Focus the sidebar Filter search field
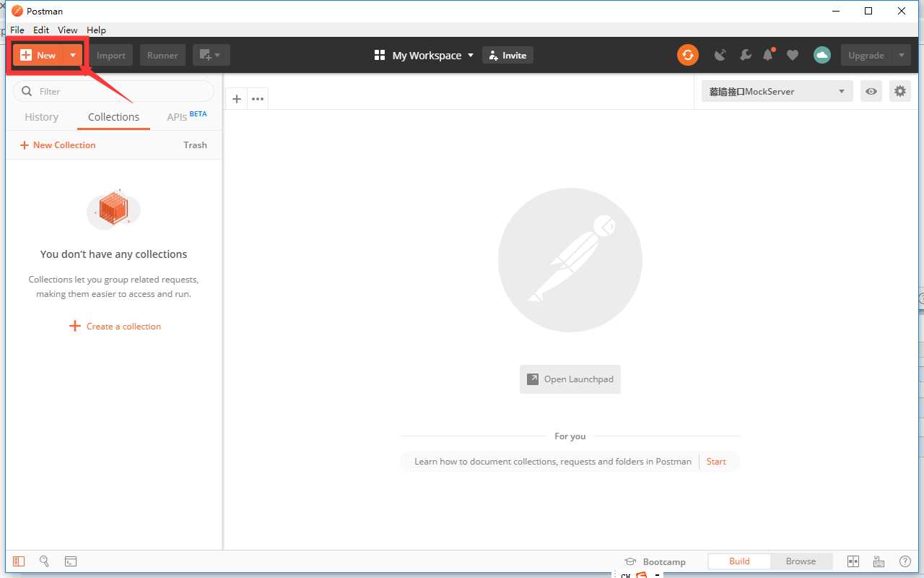Viewport: 924px width, 578px height. [114, 91]
